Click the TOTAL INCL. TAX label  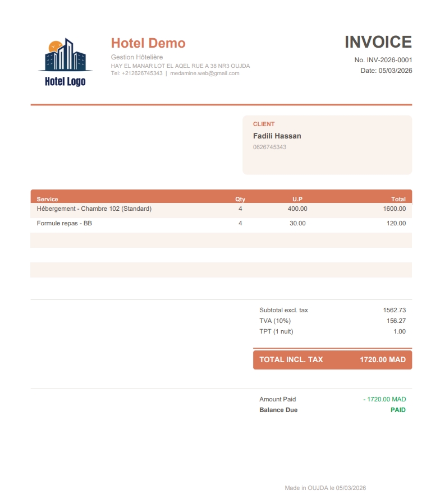point(291,360)
